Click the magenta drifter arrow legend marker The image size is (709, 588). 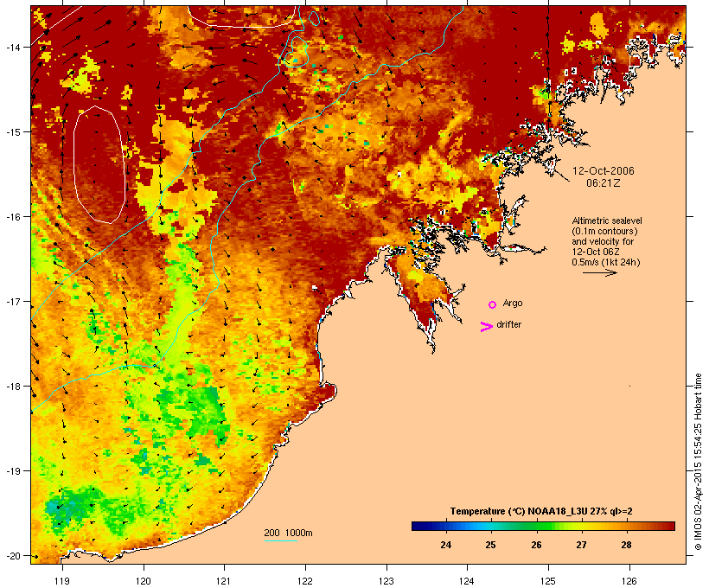click(487, 327)
